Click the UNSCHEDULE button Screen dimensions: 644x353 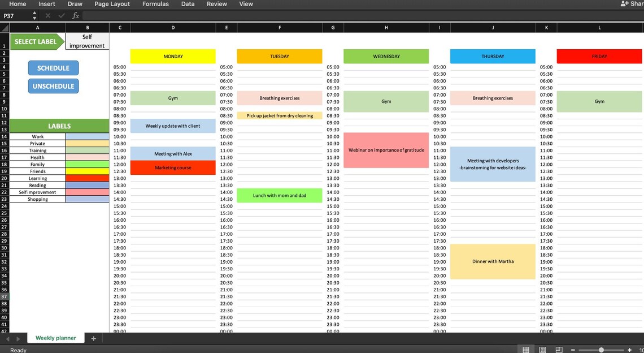point(53,87)
